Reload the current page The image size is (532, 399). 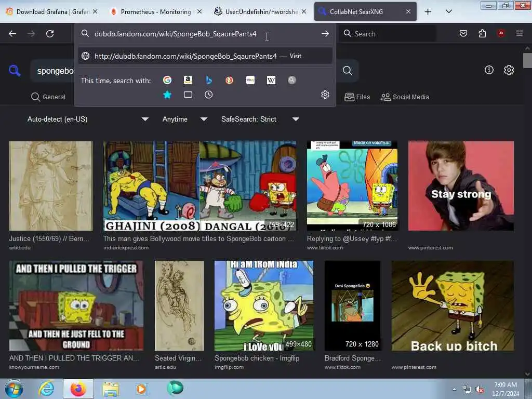coord(50,34)
